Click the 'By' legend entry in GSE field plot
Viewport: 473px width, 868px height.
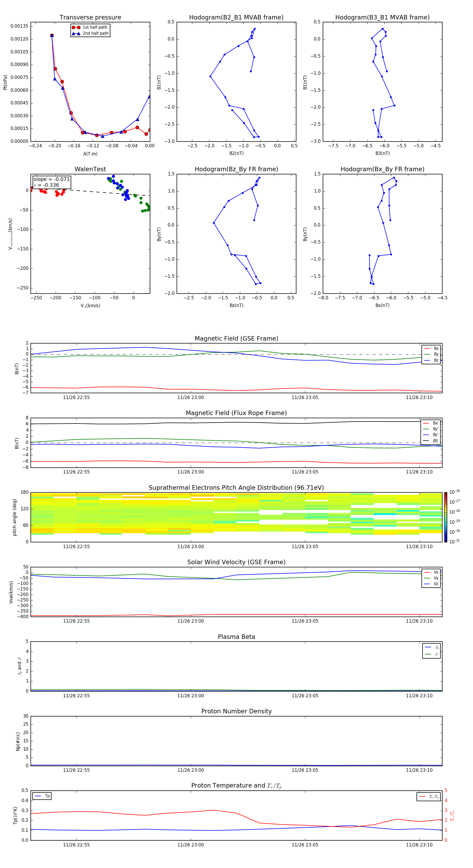[431, 354]
